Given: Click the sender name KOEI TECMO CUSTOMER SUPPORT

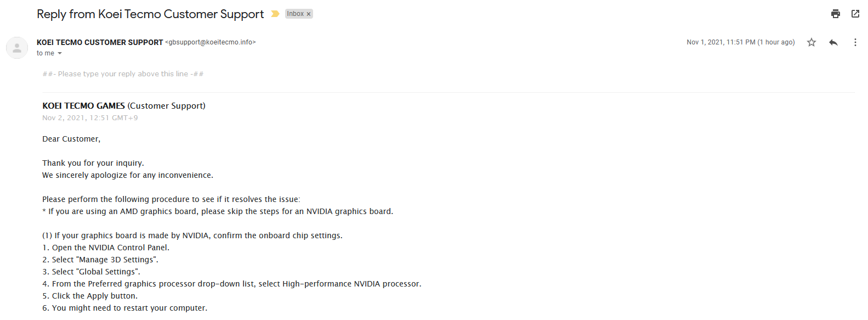Looking at the screenshot, I should pos(100,42).
